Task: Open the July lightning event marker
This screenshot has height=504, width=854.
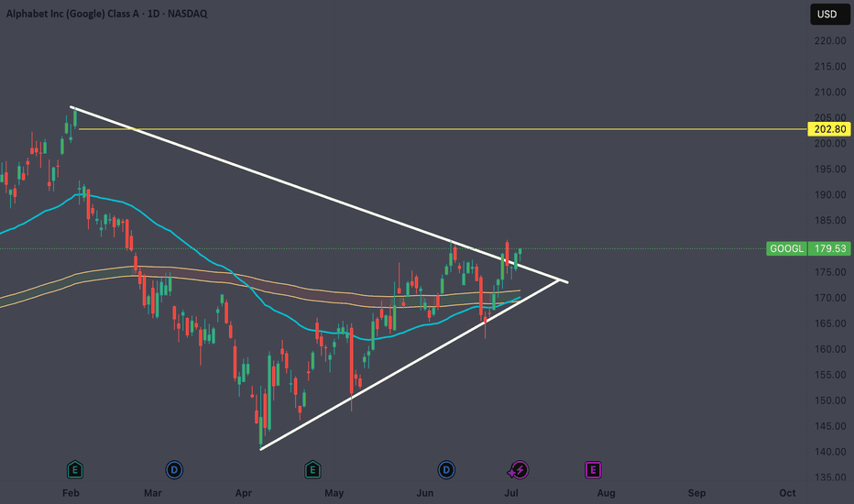Action: (x=519, y=470)
